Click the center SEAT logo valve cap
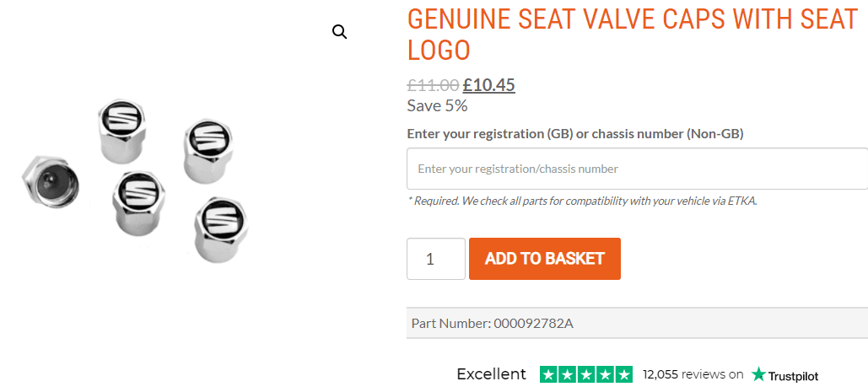The height and width of the screenshot is (392, 868). (137, 202)
